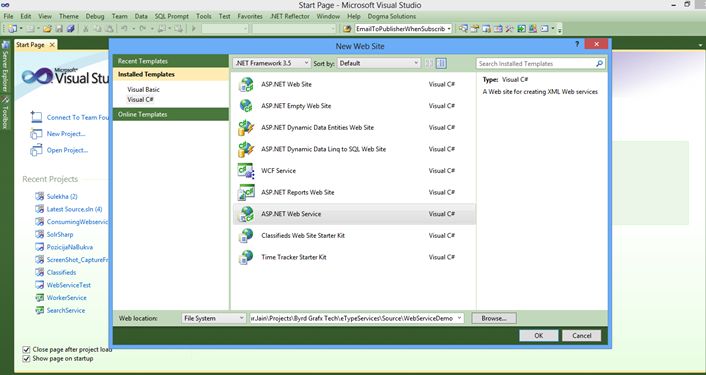Open the Properties Window toolbar icon
Image resolution: width=706 pixels, height=375 pixels.
475,29
